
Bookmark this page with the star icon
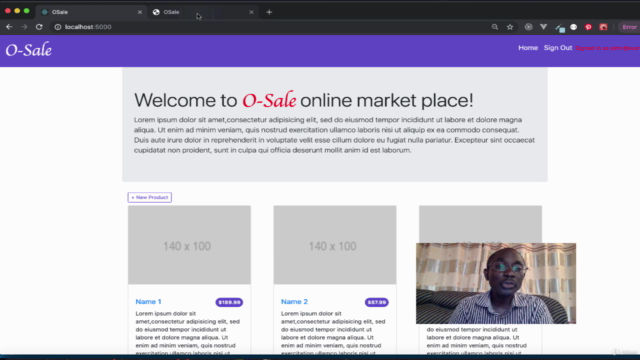(510, 27)
